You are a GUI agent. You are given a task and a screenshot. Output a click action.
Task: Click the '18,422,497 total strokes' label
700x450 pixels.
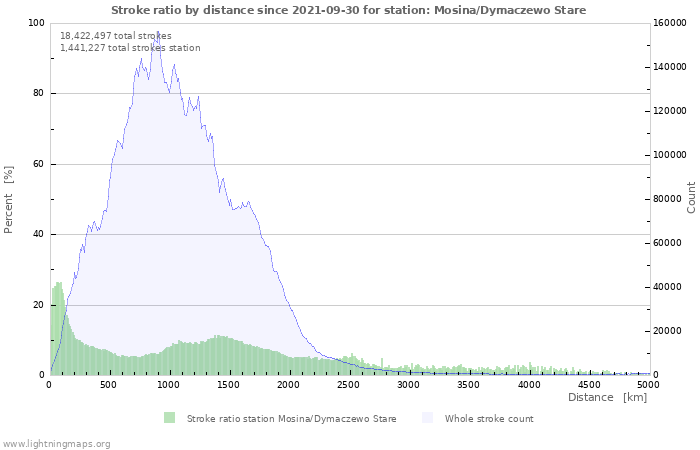pyautogui.click(x=116, y=36)
